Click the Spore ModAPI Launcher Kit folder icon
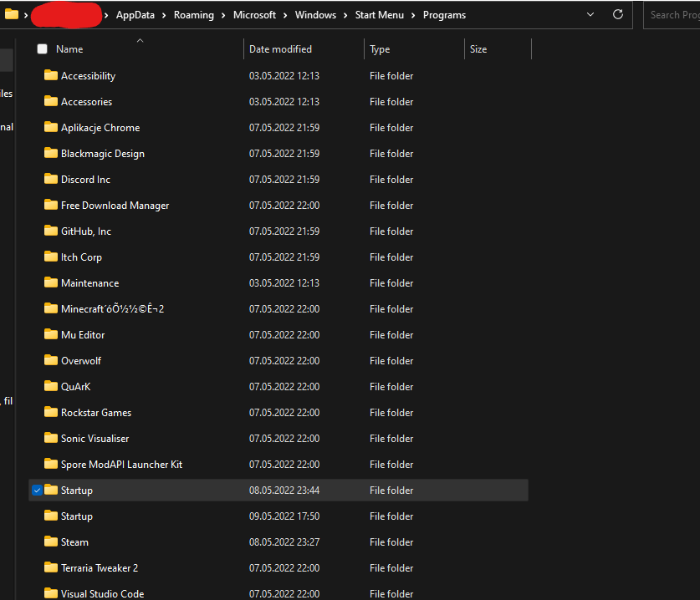700x600 pixels. click(x=51, y=464)
